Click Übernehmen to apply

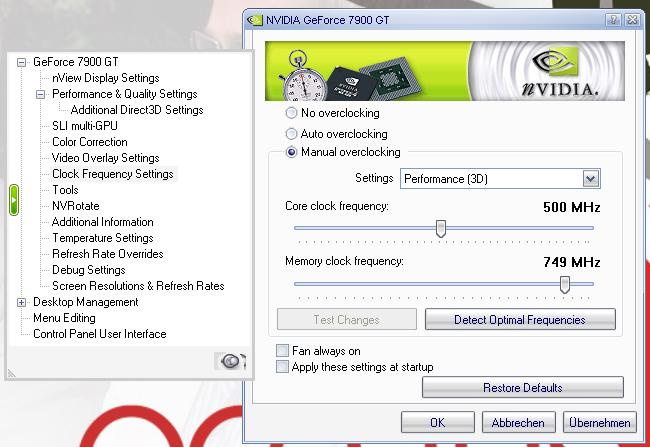click(x=599, y=423)
